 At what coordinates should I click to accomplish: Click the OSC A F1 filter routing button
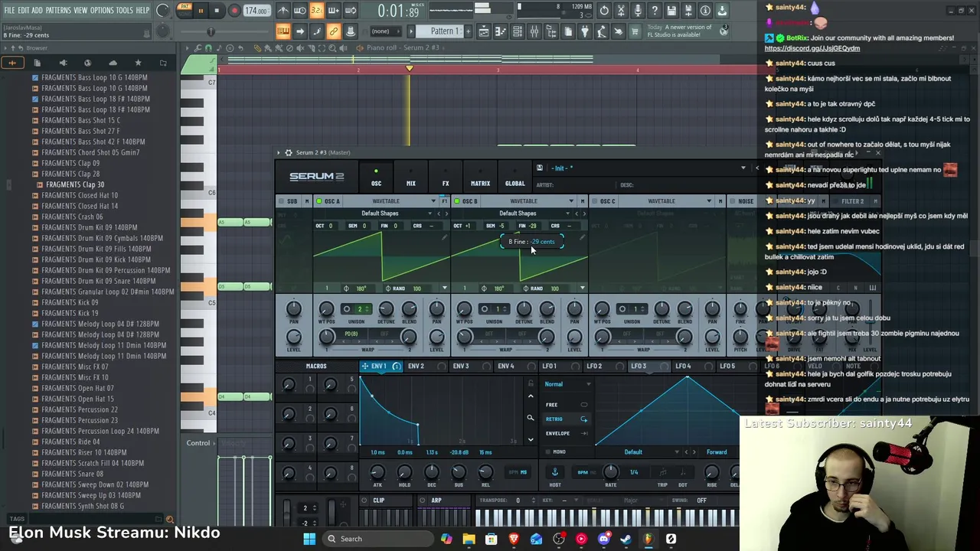point(444,201)
